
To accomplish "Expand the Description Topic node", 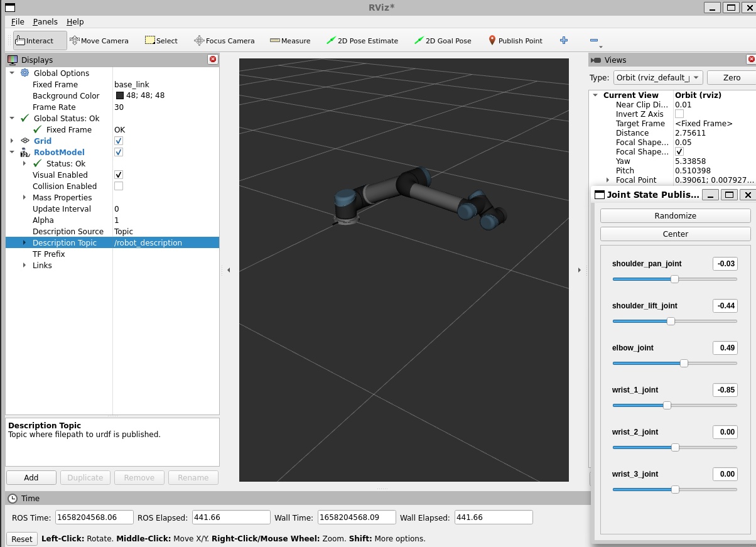I will click(x=24, y=242).
